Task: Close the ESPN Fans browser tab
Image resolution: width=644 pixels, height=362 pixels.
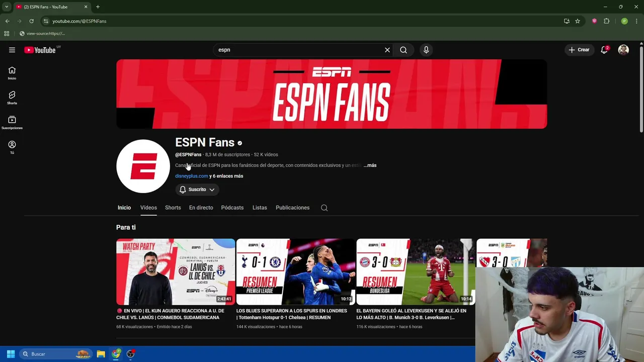Action: 86,7
